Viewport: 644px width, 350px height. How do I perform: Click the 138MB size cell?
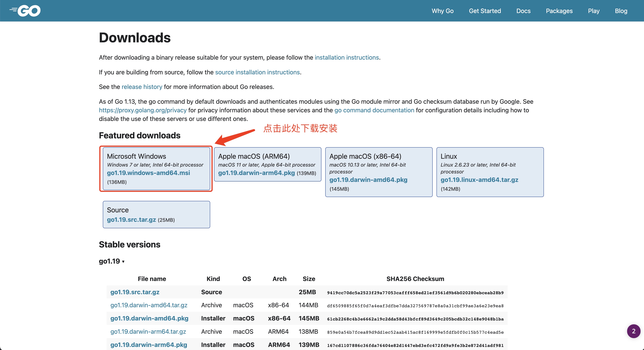pos(308,332)
